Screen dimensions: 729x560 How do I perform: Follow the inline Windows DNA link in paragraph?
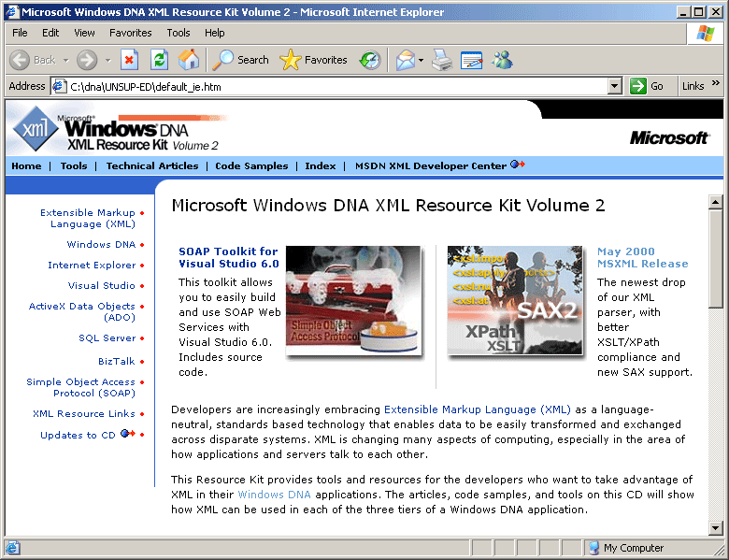(x=274, y=495)
